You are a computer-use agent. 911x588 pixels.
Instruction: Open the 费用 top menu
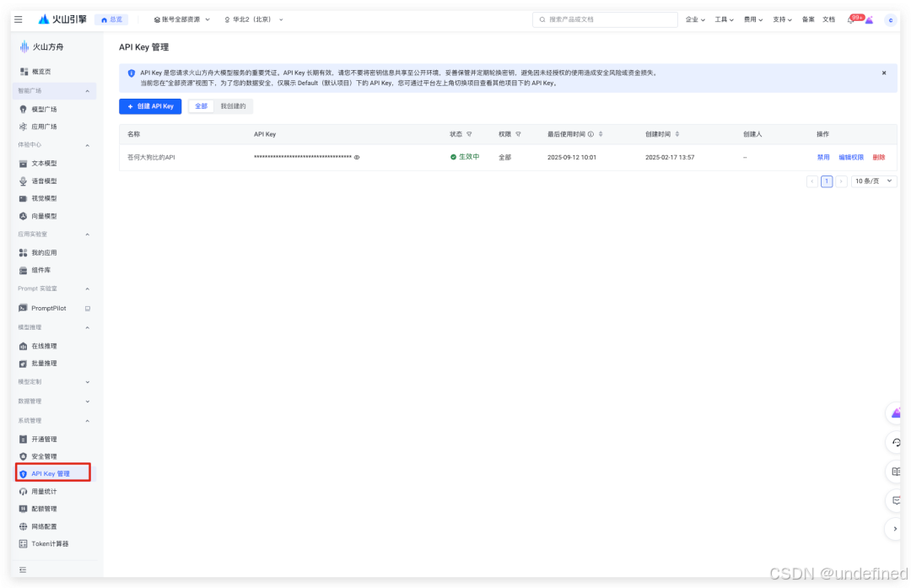click(x=753, y=19)
